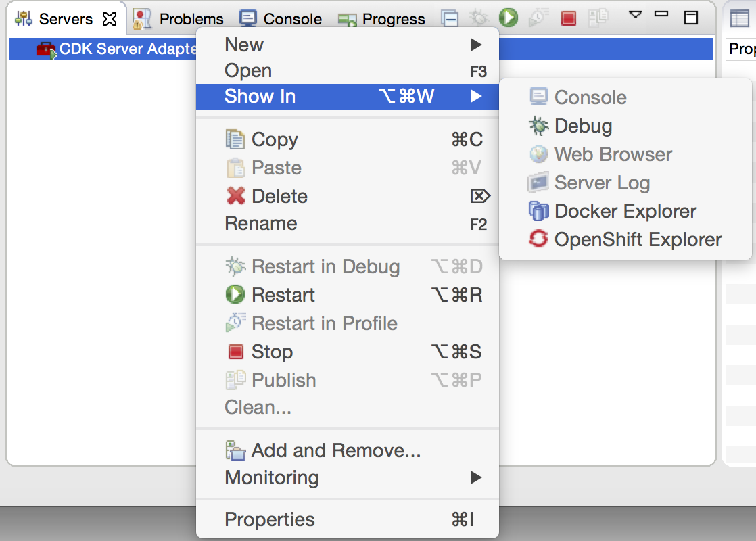Click the Collapse All toolbar icon
Screen dimensions: 756x541
click(451, 18)
